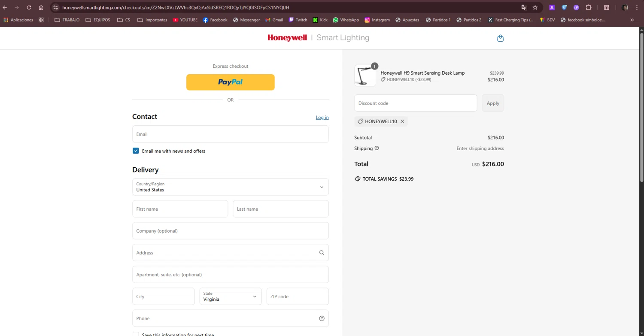644x336 pixels.
Task: Open the Importantes bookmarks folder
Action: [152, 20]
